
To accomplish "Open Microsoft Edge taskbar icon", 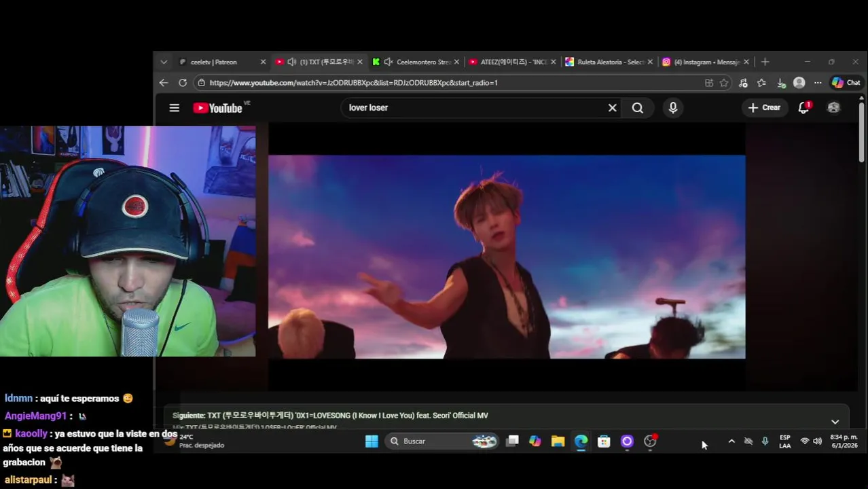I will tap(581, 441).
